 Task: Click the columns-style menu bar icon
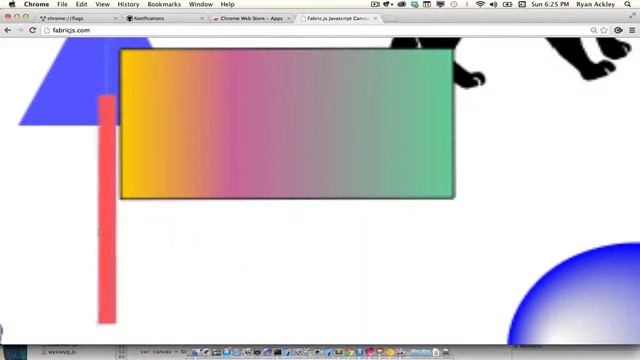click(x=427, y=4)
